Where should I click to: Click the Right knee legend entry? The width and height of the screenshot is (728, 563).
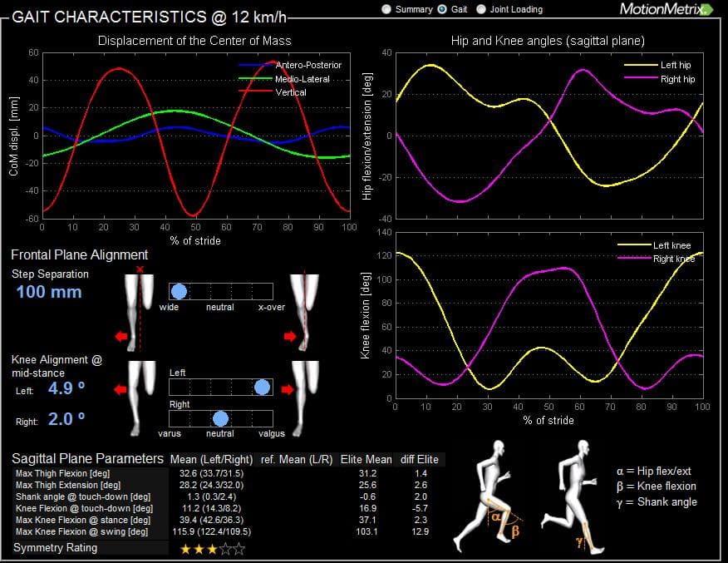point(656,259)
